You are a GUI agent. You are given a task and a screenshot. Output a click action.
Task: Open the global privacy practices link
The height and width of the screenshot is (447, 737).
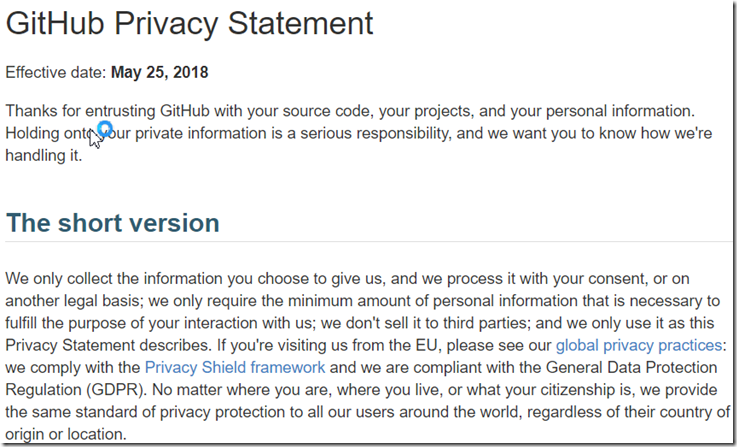(x=639, y=345)
